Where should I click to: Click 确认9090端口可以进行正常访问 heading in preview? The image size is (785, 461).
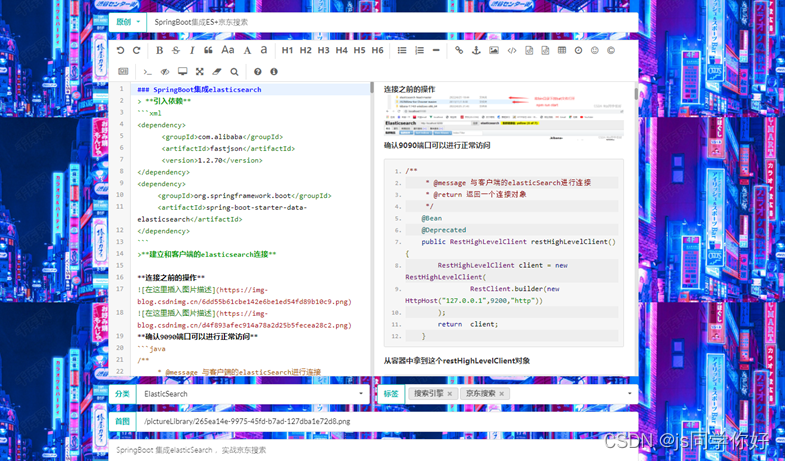(437, 146)
